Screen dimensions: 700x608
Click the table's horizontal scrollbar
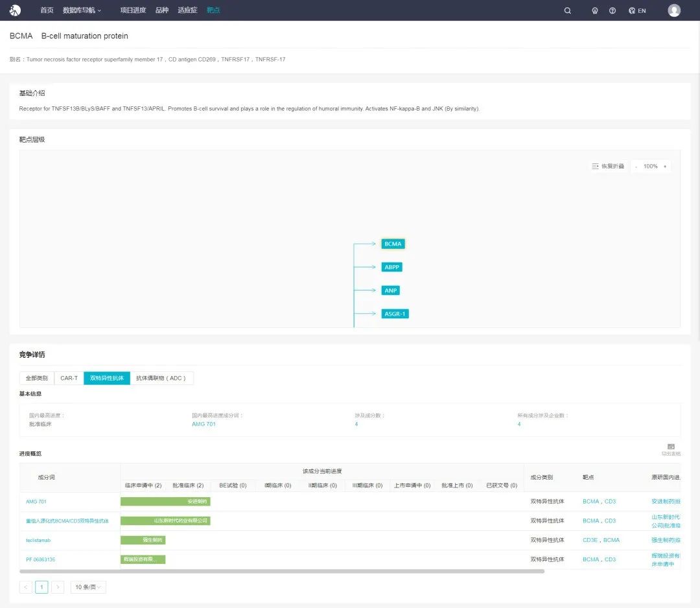282,571
